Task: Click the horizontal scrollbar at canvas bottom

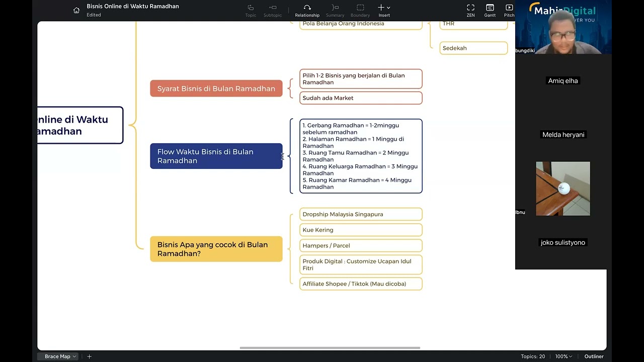Action: (x=330, y=348)
